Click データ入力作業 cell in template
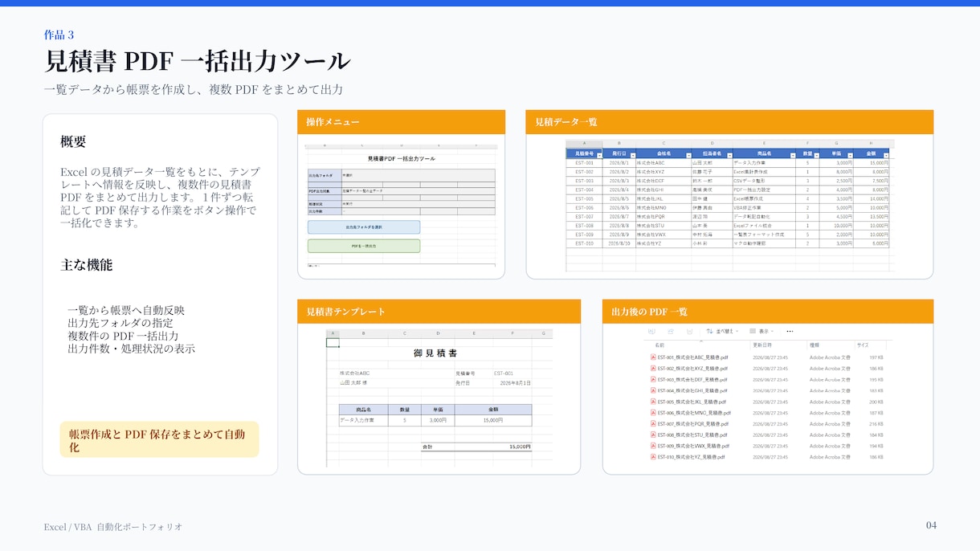This screenshot has height=551, width=980. (x=364, y=420)
